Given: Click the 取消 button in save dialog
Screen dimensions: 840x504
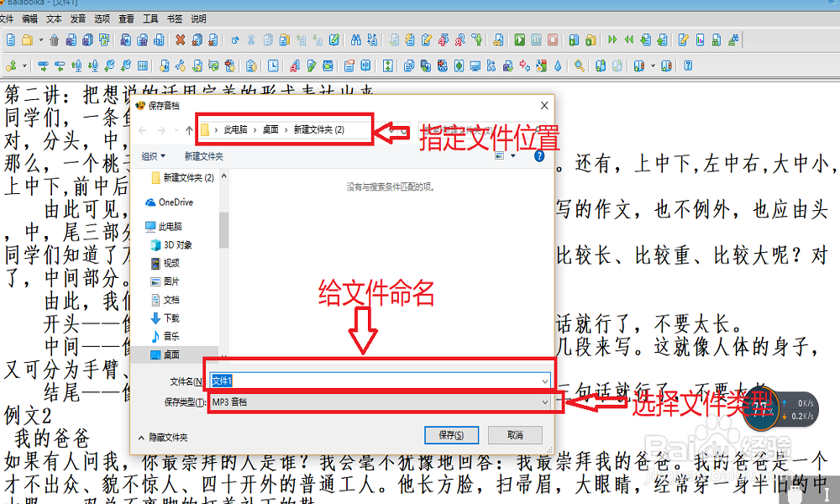Looking at the screenshot, I should coord(515,435).
